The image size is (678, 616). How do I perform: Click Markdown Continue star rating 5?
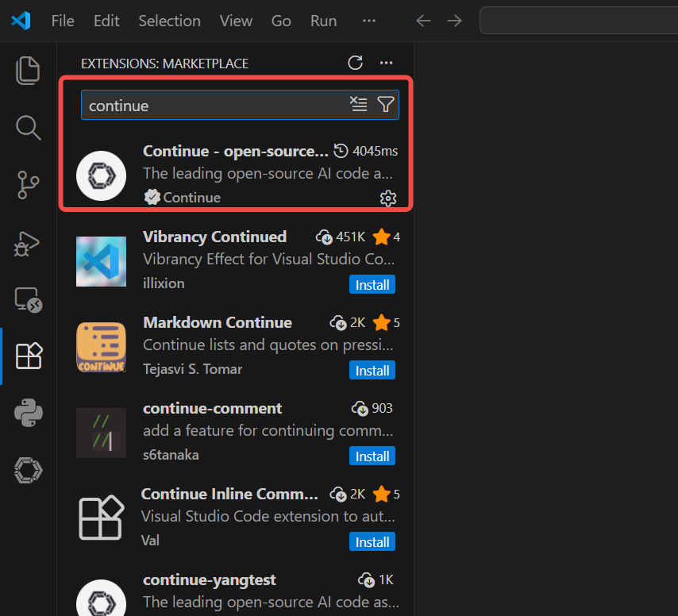pyautogui.click(x=387, y=322)
